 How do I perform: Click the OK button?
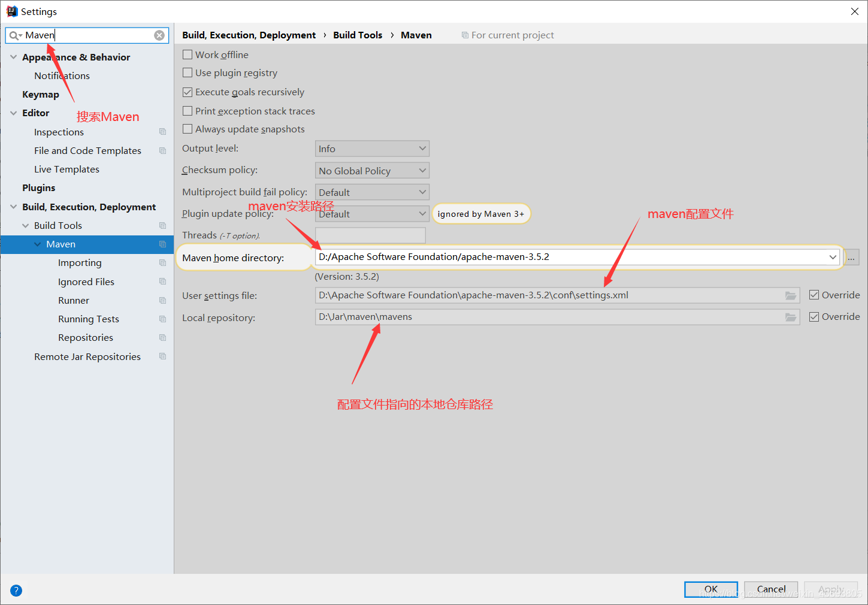tap(711, 589)
